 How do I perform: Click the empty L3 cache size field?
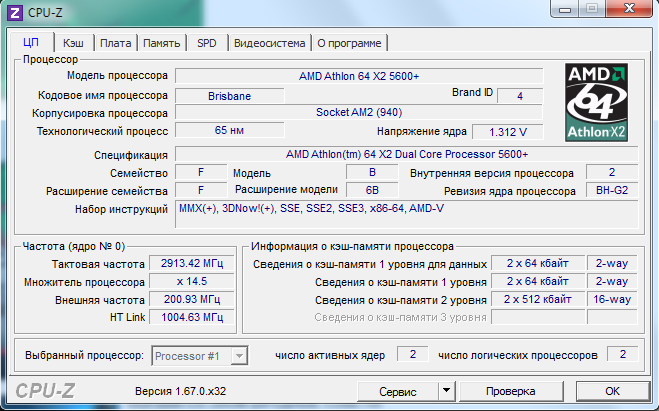[538, 317]
